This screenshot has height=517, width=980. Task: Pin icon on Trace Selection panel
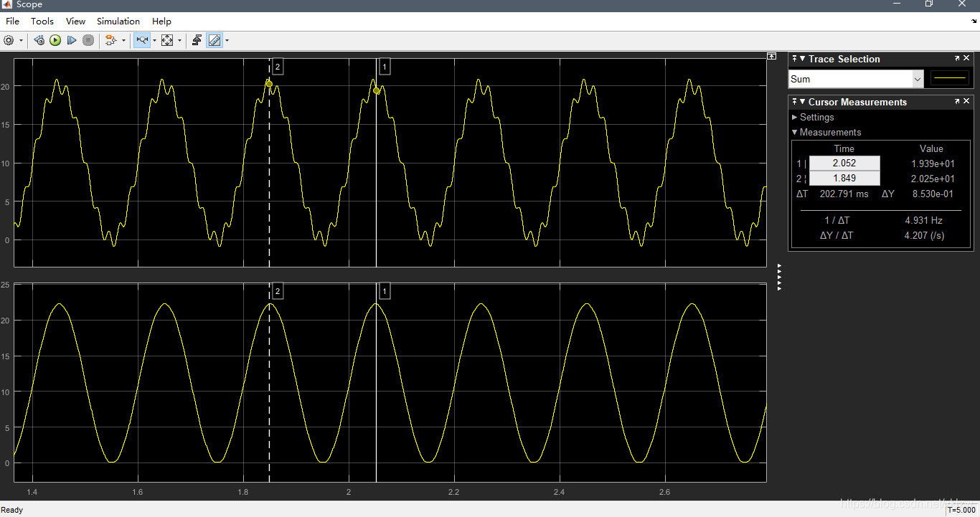[794, 59]
